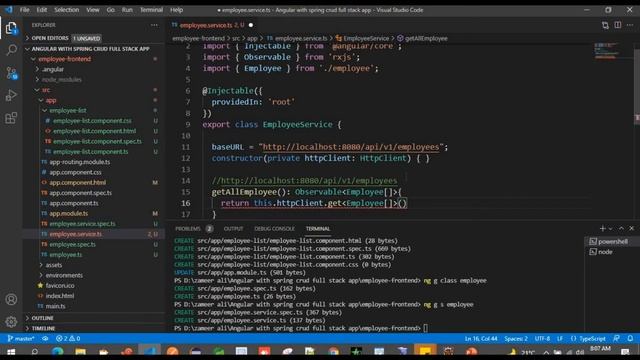
Task: Open editor more actions ellipsis
Action: (x=630, y=25)
